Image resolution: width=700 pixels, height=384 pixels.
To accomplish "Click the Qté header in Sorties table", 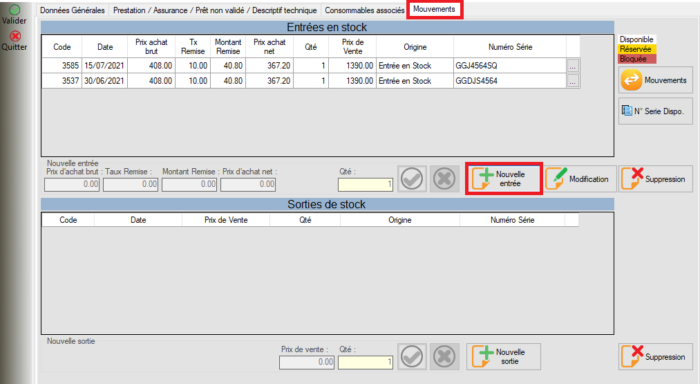I will 305,220.
